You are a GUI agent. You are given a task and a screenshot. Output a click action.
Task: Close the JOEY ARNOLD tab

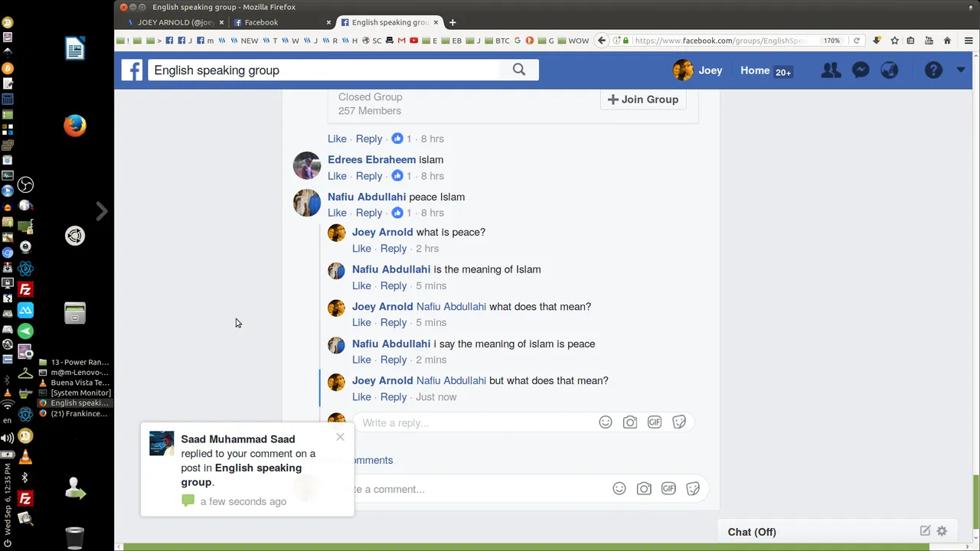click(x=221, y=22)
